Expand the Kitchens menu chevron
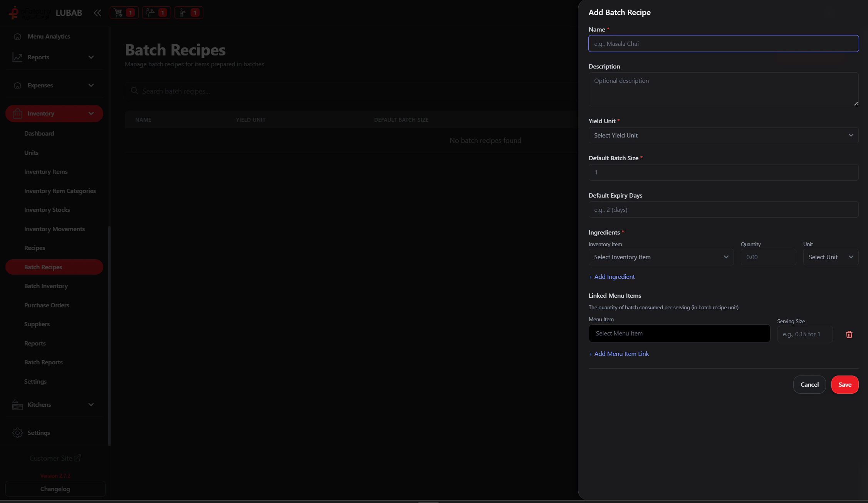Viewport: 868px width, 503px height. pyautogui.click(x=91, y=405)
